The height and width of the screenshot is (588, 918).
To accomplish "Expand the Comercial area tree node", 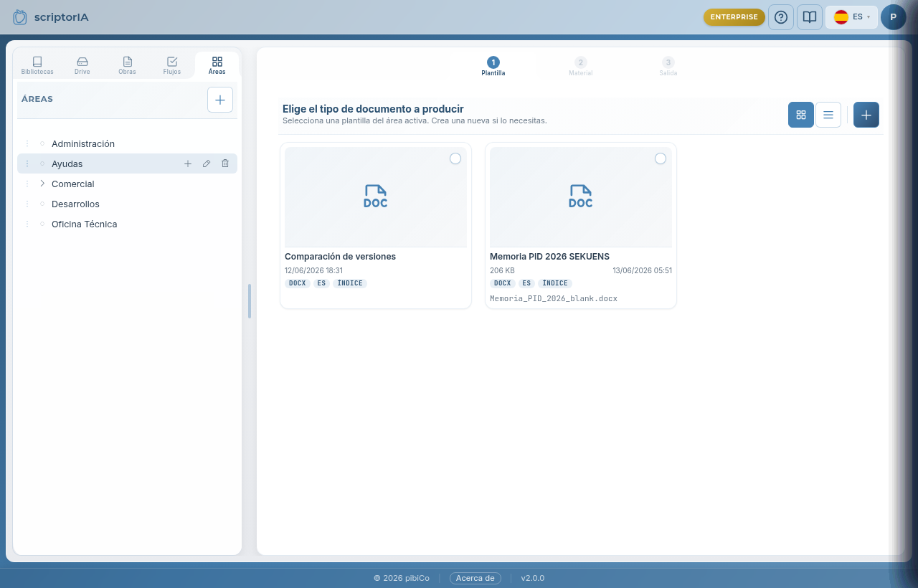I will (42, 184).
